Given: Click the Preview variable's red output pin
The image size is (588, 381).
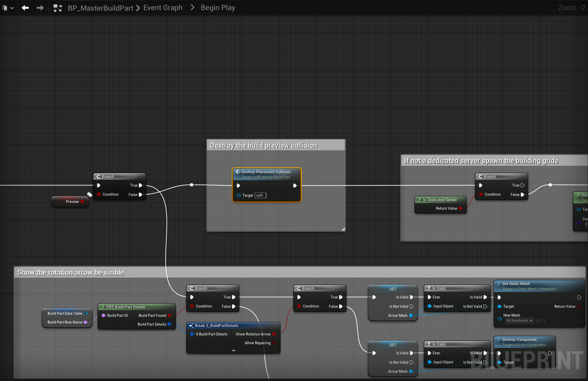Looking at the screenshot, I should pyautogui.click(x=82, y=202).
